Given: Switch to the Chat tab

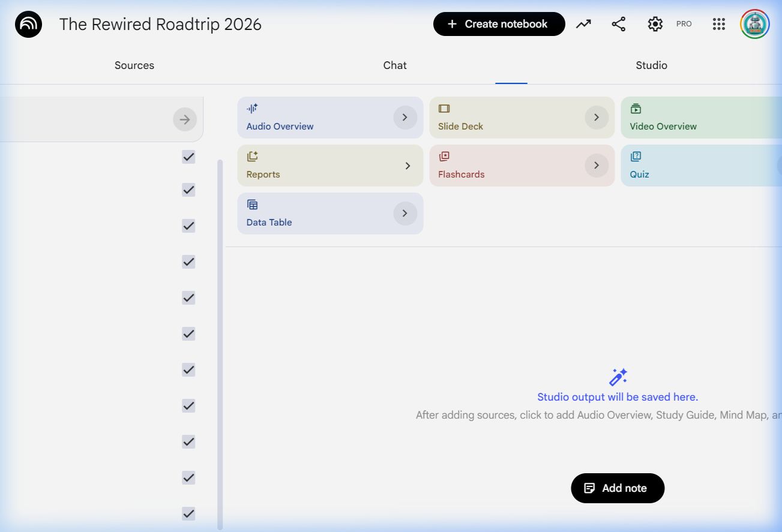Looking at the screenshot, I should [395, 65].
